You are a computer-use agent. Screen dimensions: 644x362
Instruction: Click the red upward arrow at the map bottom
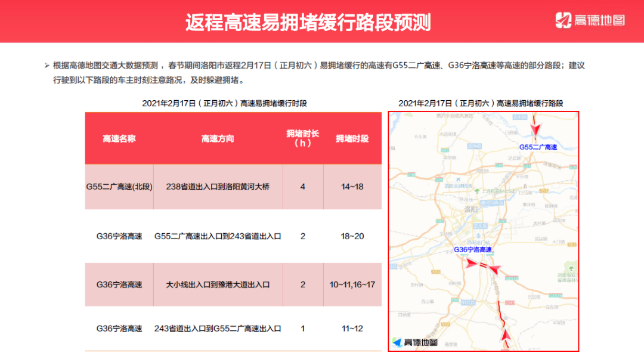point(506,335)
